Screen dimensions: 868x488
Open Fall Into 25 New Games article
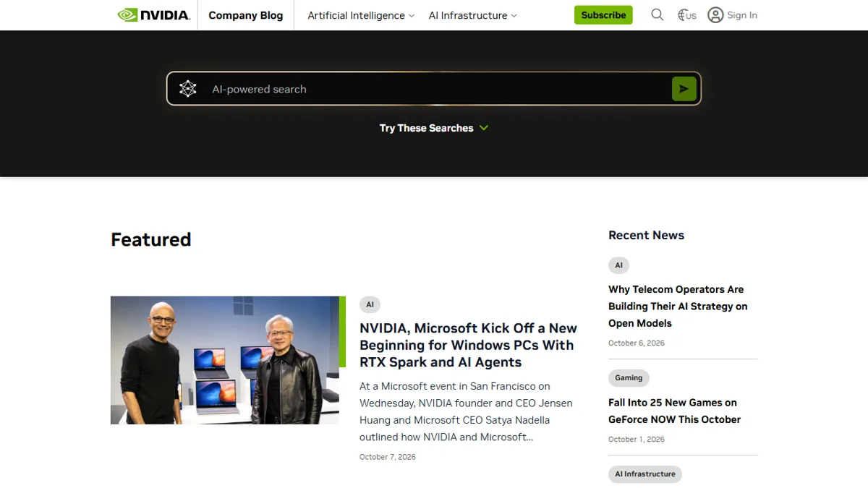pyautogui.click(x=674, y=411)
